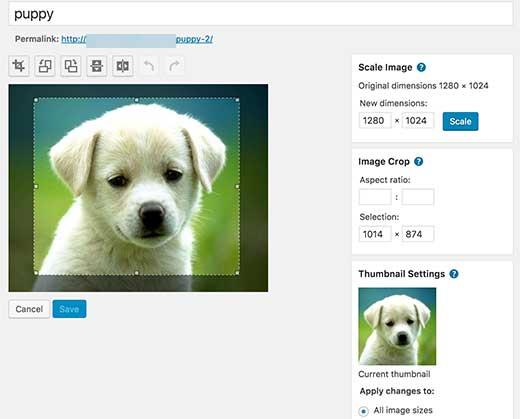Open Image Crop help icon
Viewport: 520px width, 419px height.
click(x=418, y=162)
